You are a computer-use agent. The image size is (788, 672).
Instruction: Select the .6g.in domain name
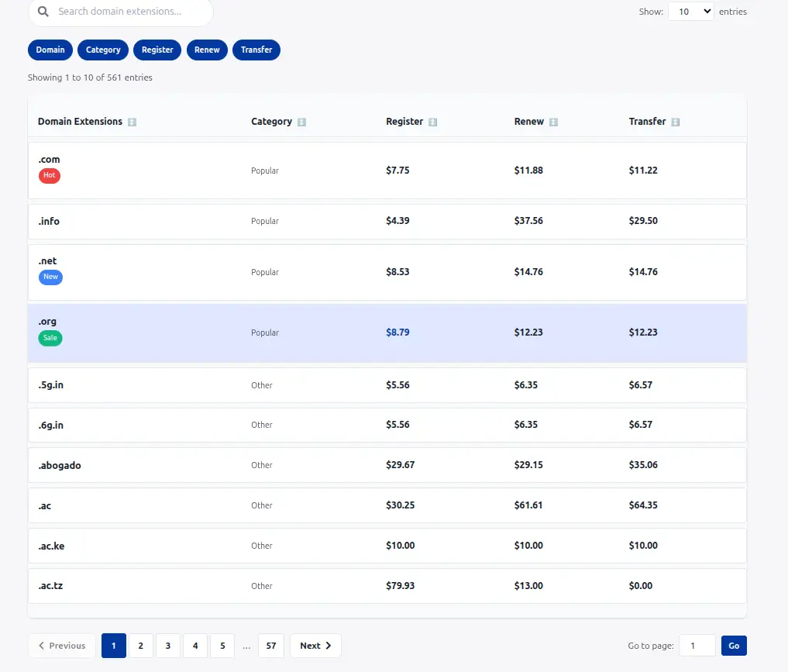coord(51,426)
